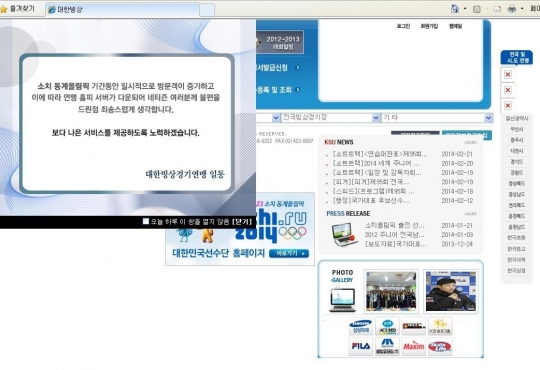This screenshot has width=540, height=370.
Task: Open a new blank browser tab
Action: [207, 10]
